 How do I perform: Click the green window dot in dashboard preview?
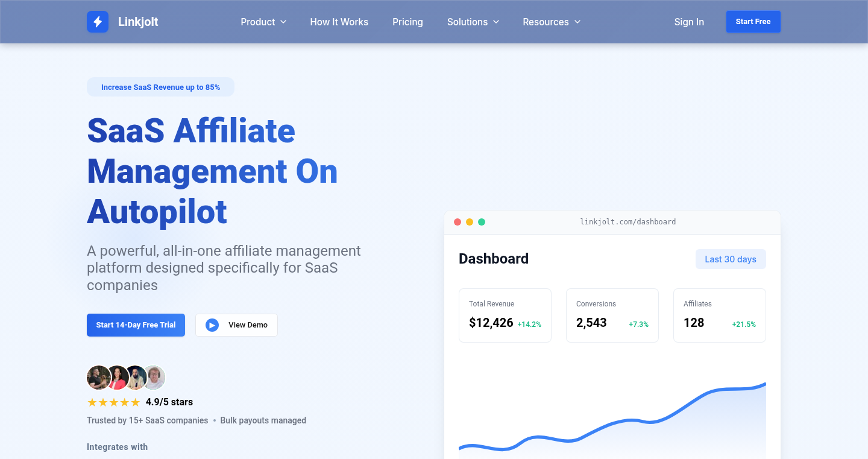(x=482, y=222)
